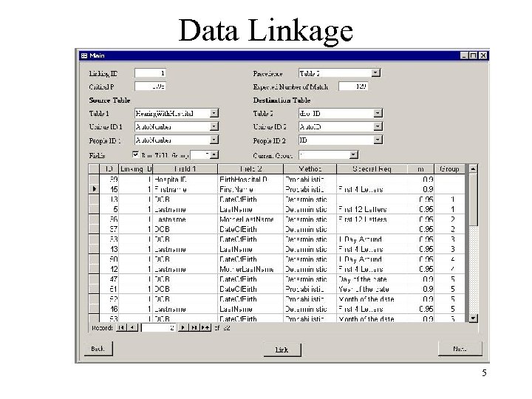Screen dimensions: 532x399
Task: Open the People ID 1 dropdown
Action: pos(214,140)
